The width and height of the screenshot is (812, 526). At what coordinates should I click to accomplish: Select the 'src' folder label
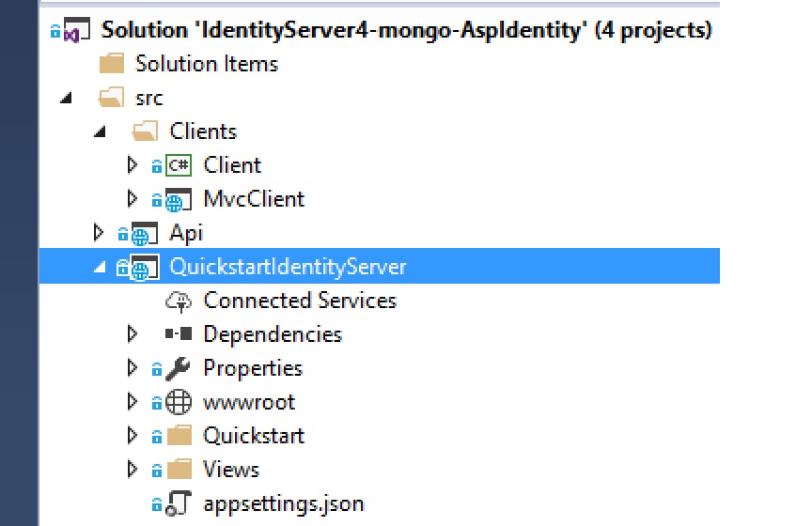point(149,98)
